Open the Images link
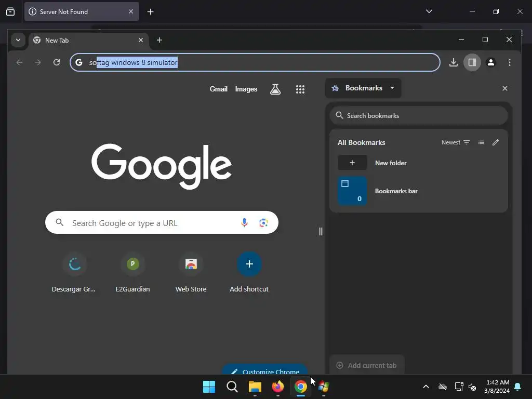 (246, 89)
